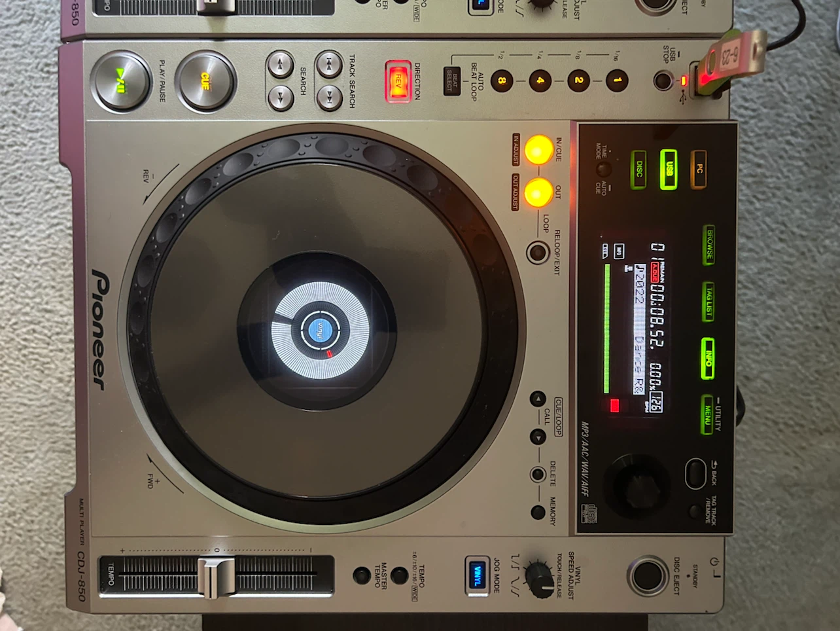Tap the jog wheel center Vinyl display
Image resolution: width=840 pixels, height=631 pixels.
coord(320,331)
